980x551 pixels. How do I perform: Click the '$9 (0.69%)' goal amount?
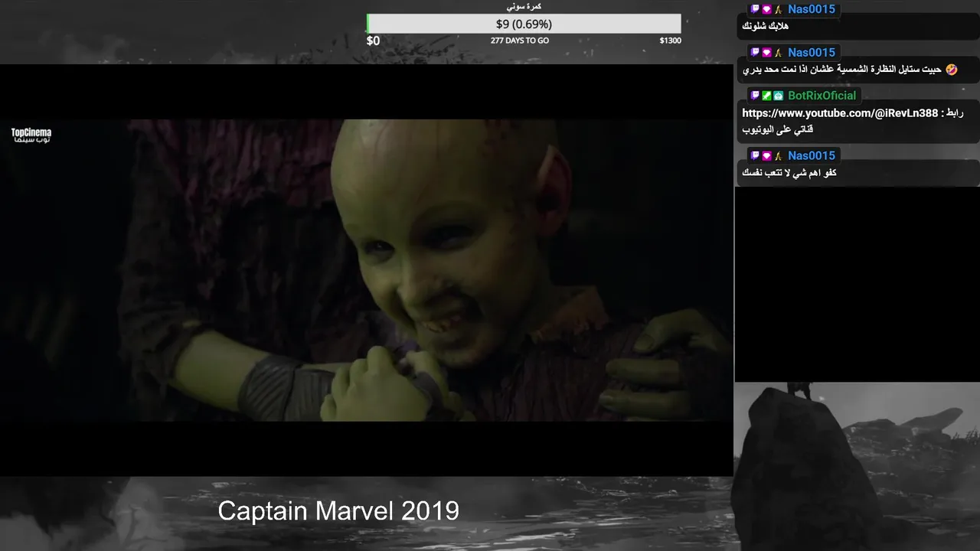point(524,24)
